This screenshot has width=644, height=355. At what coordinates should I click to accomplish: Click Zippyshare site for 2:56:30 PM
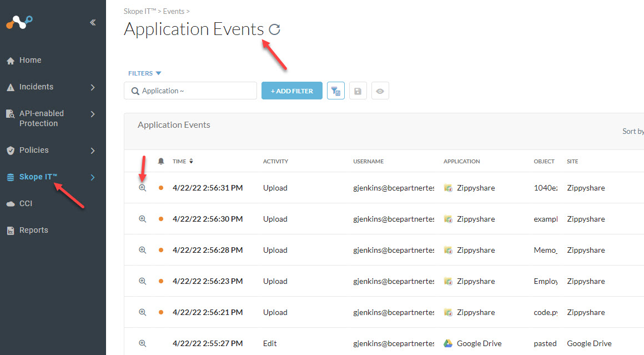pos(586,219)
